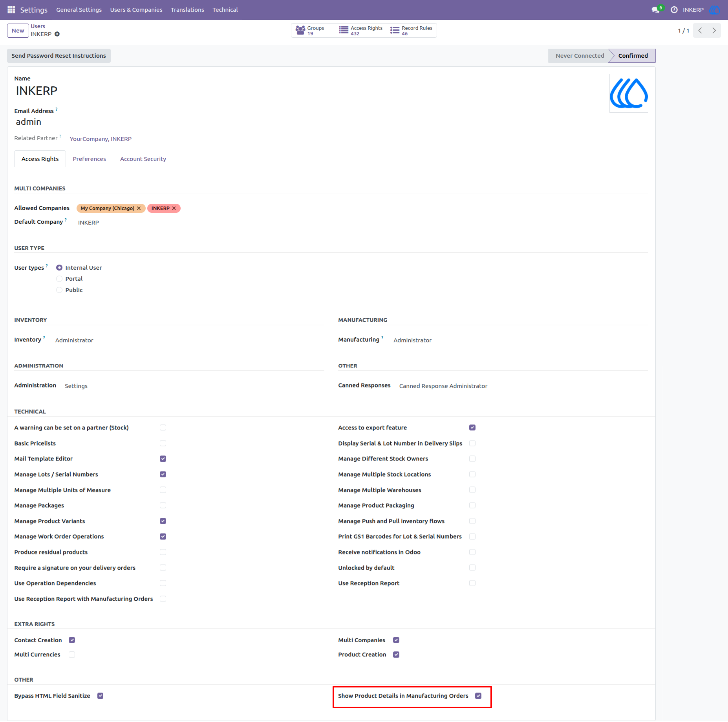Switch to Account Security tab

coord(143,159)
